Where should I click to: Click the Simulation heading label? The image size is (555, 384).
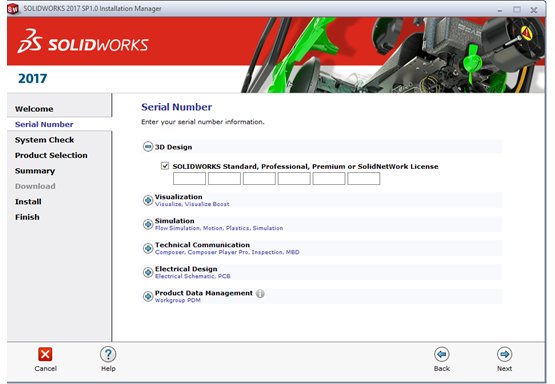click(x=174, y=221)
